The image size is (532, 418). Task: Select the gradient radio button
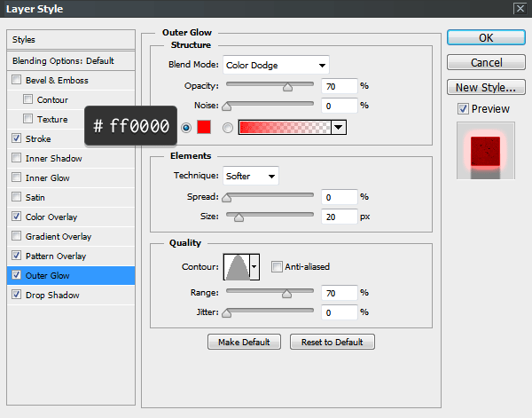[x=228, y=128]
